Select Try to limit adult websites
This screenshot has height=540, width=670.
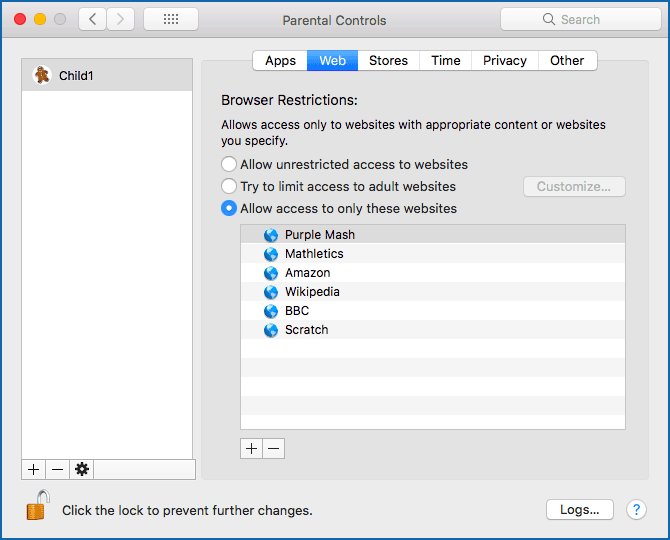pos(229,186)
